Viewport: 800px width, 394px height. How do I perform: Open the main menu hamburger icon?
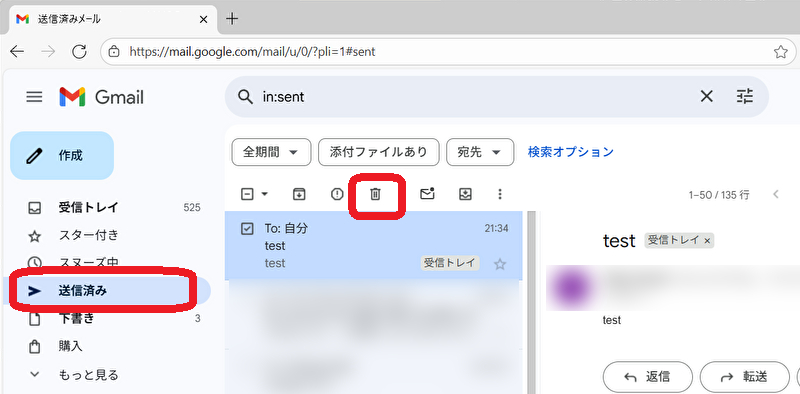click(34, 97)
